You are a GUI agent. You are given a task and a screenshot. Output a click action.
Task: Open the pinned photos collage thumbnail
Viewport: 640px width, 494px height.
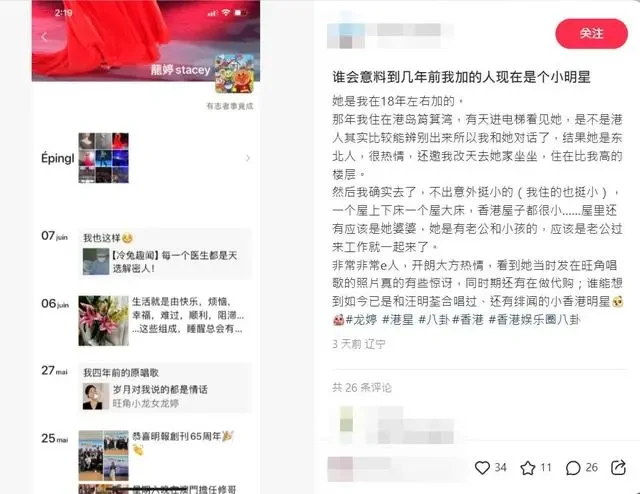pyautogui.click(x=104, y=158)
